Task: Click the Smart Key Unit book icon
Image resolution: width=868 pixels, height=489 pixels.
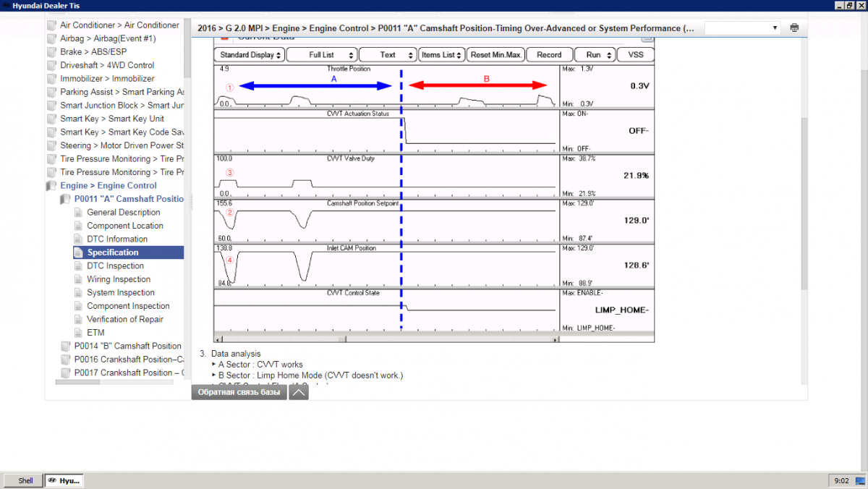Action: (x=51, y=119)
